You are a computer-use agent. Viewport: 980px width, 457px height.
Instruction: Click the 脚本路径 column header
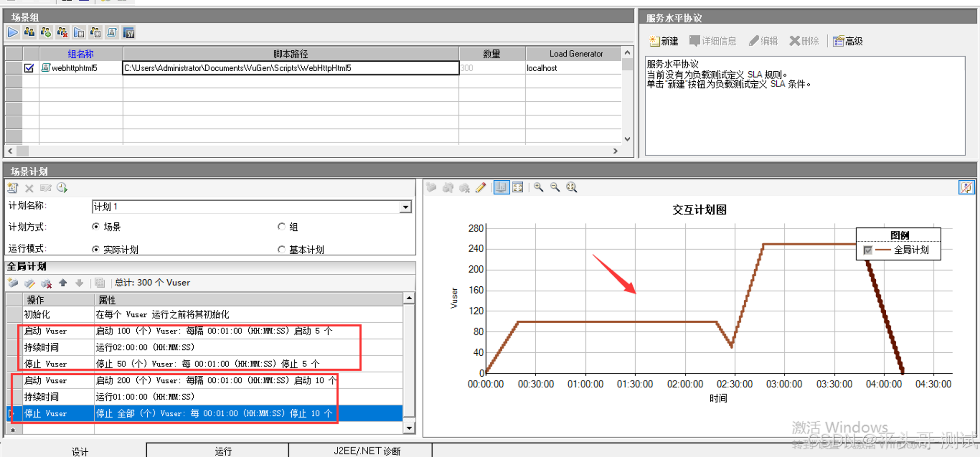[291, 54]
